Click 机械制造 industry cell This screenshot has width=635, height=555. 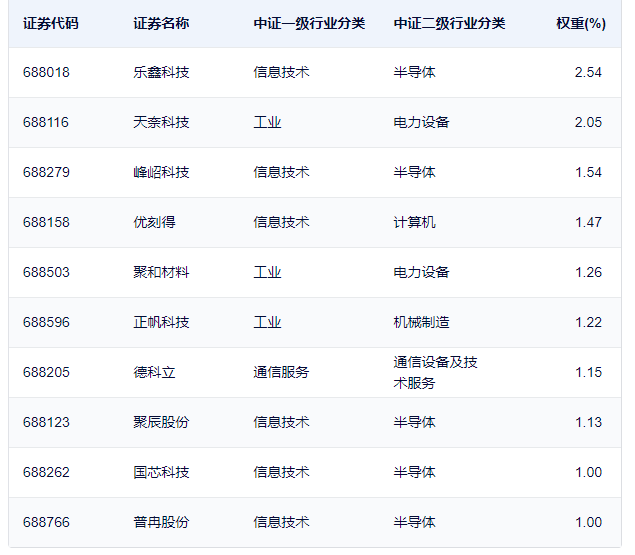click(422, 322)
